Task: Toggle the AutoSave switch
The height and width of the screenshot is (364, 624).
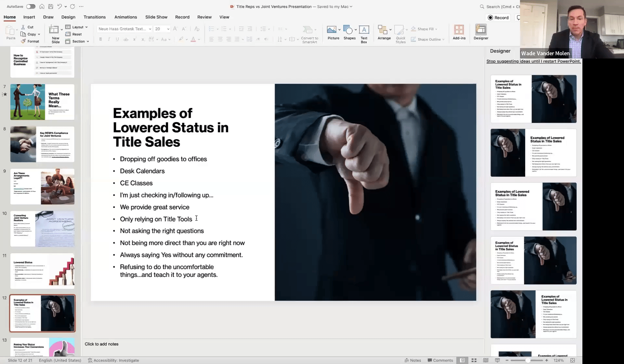Action: [31, 6]
